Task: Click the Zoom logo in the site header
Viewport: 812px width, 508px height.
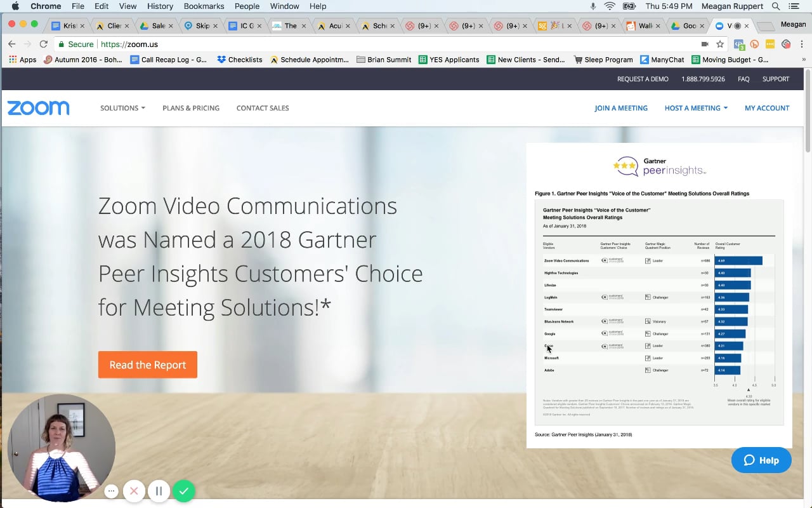Action: pyautogui.click(x=38, y=108)
